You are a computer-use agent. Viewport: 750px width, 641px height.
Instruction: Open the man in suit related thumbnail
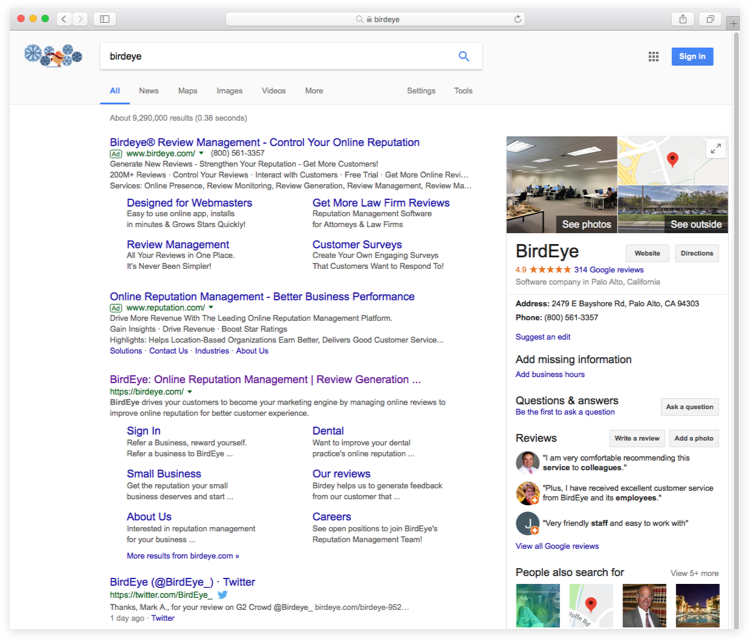coord(644,606)
